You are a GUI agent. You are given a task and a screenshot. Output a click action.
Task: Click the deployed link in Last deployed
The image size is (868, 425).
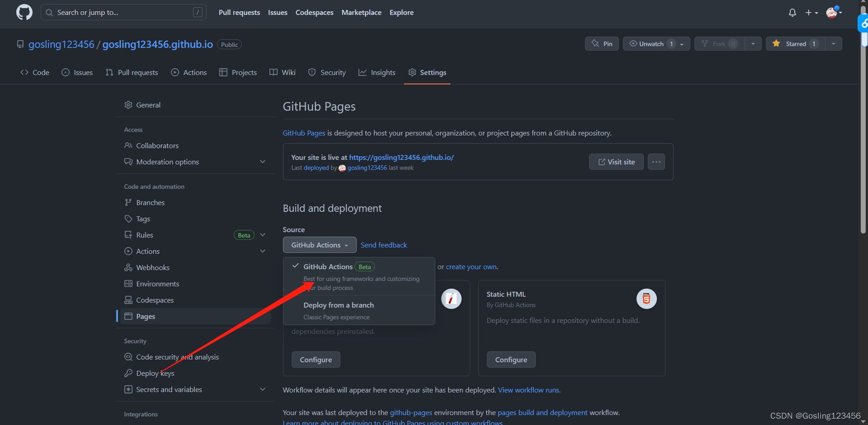[316, 168]
